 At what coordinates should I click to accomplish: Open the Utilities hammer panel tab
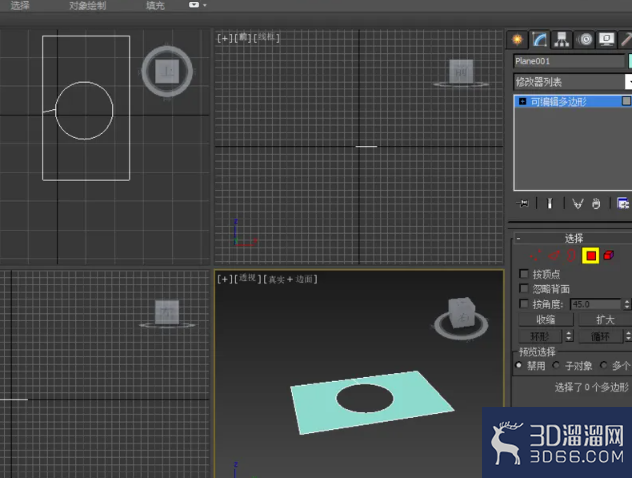pyautogui.click(x=626, y=39)
